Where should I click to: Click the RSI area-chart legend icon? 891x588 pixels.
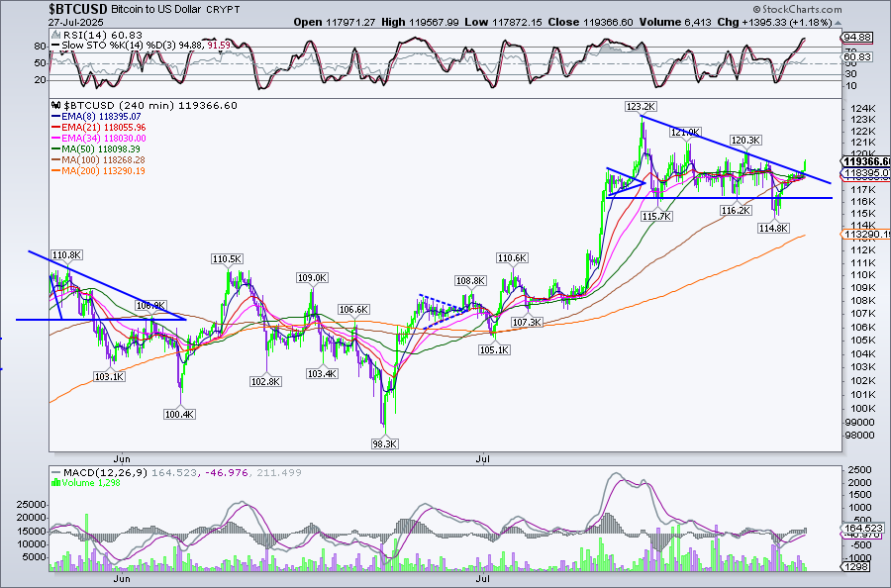pos(55,36)
